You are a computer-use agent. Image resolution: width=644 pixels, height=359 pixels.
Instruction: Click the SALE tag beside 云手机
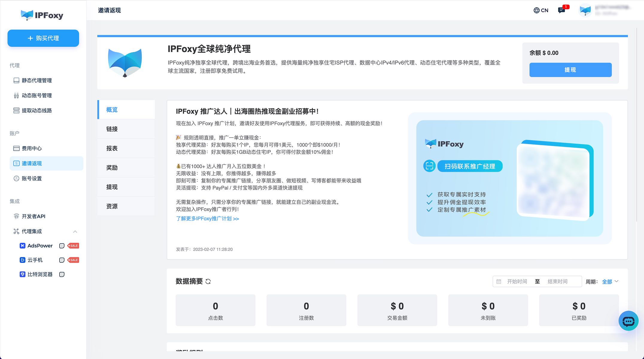pos(73,260)
